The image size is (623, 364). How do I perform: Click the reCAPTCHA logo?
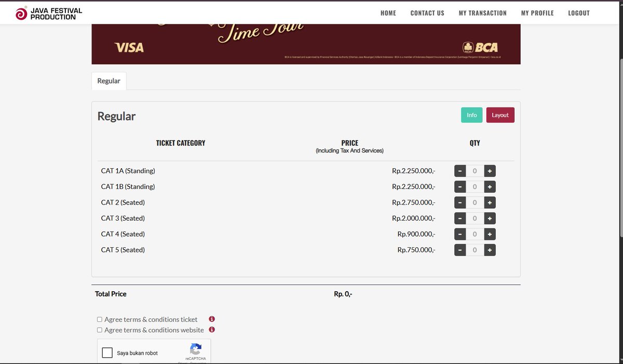tap(195, 349)
